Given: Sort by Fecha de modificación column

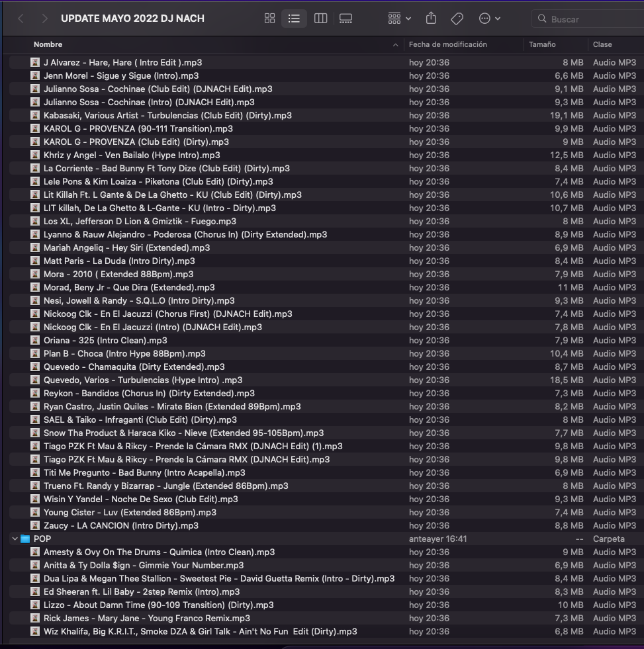Looking at the screenshot, I should pyautogui.click(x=447, y=44).
